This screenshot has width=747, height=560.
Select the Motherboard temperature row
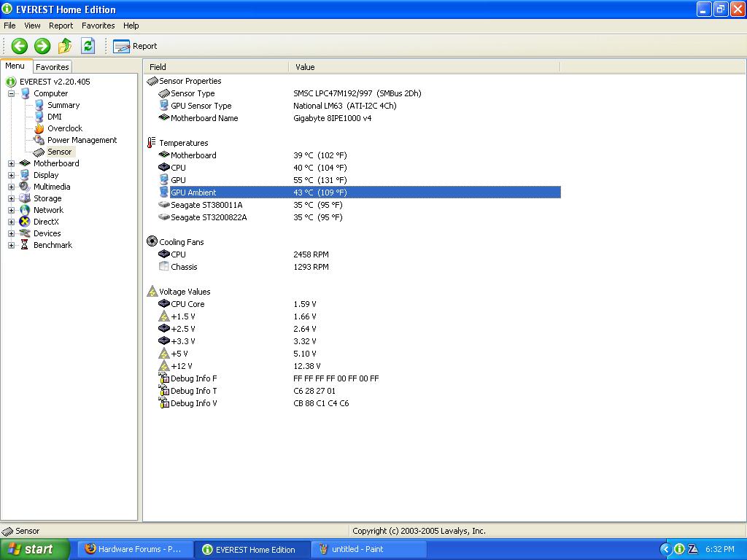[359, 155]
